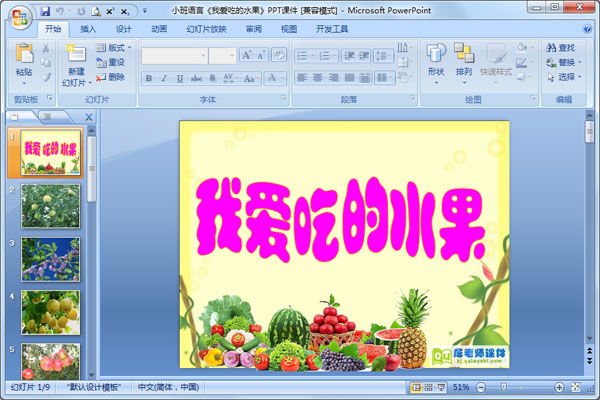Open the font name combo box
The width and height of the screenshot is (600, 400).
[174, 56]
